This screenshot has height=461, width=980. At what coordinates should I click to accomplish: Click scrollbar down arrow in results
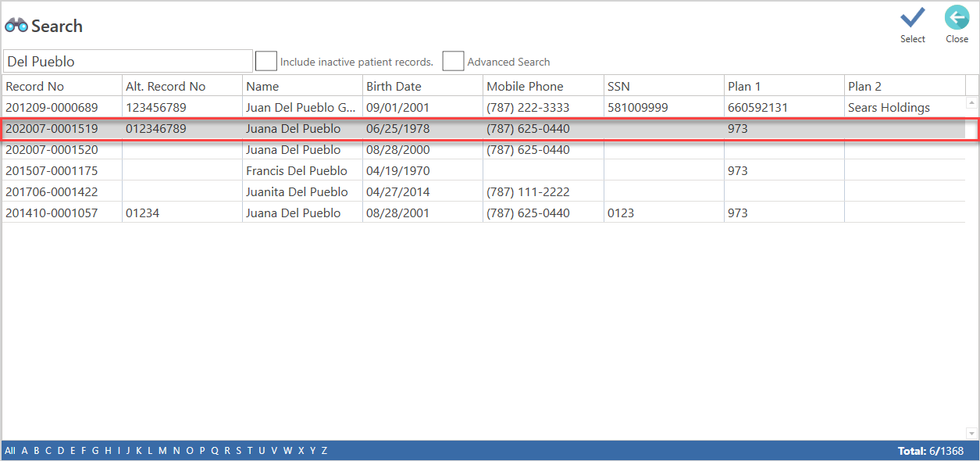pyautogui.click(x=972, y=434)
